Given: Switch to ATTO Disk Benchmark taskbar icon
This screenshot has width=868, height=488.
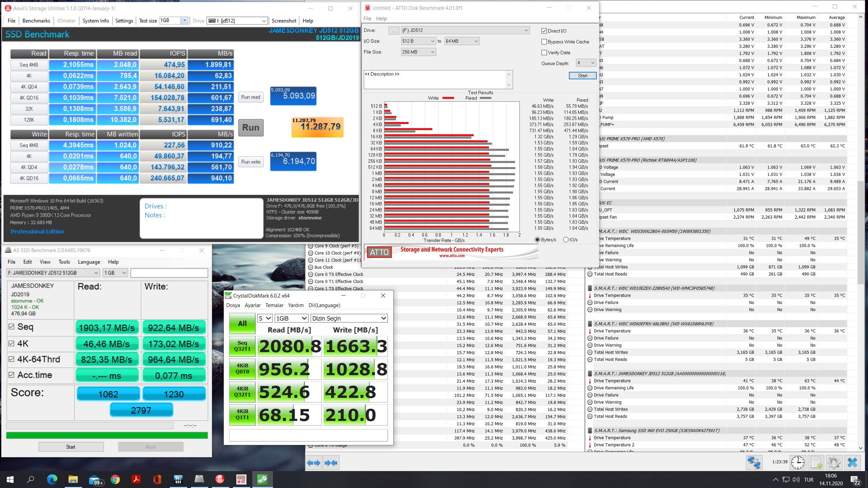Looking at the screenshot, I should click(x=241, y=480).
